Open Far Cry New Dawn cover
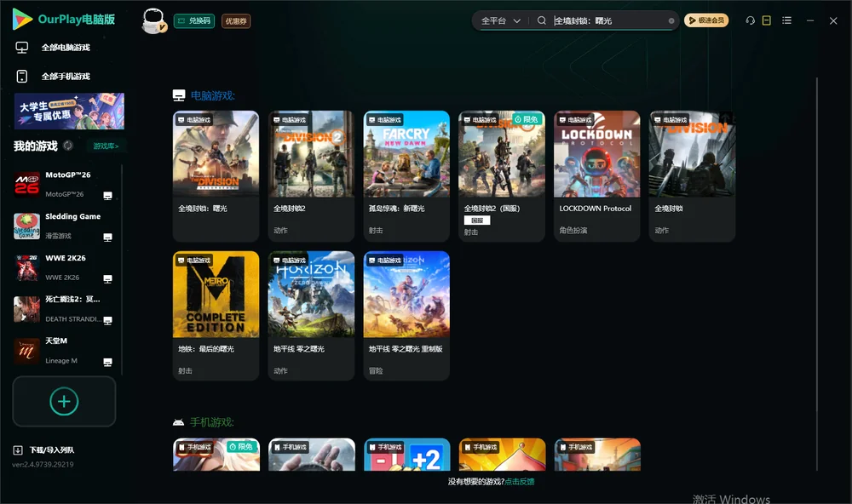The height and width of the screenshot is (504, 852). tap(406, 154)
